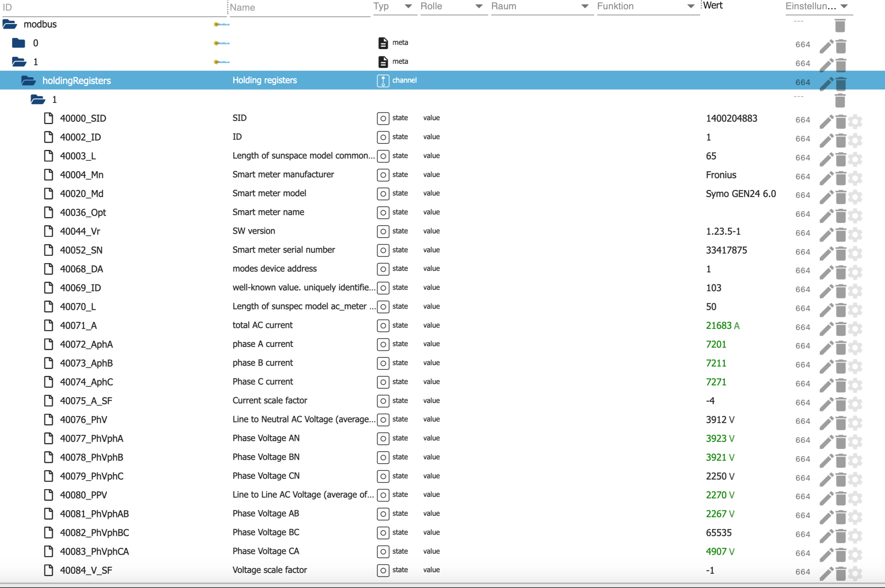Open settings gear for 40084_V_SF
This screenshot has height=588, width=885.
855,574
